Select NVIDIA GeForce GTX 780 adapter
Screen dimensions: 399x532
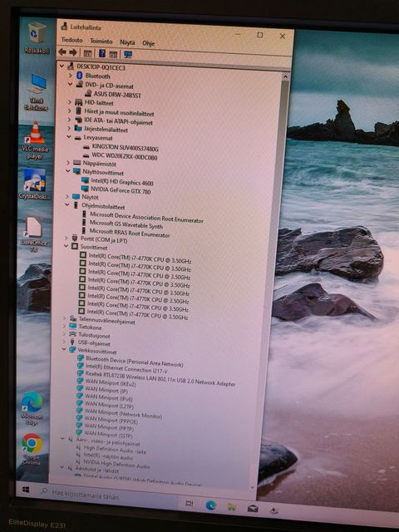121,190
